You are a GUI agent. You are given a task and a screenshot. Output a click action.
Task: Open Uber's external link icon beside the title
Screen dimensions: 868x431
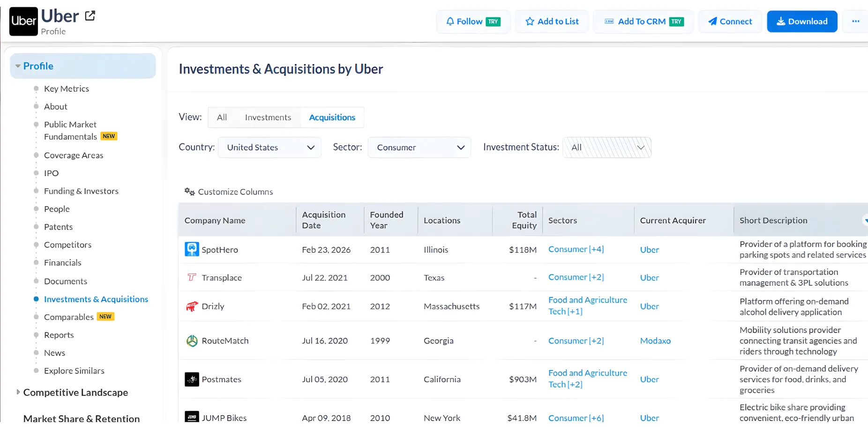click(x=90, y=16)
